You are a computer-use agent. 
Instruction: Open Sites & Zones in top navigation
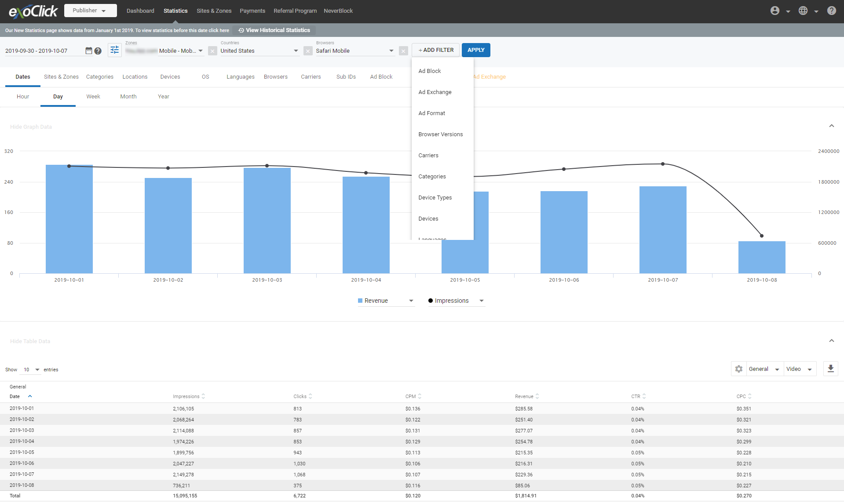click(x=214, y=11)
